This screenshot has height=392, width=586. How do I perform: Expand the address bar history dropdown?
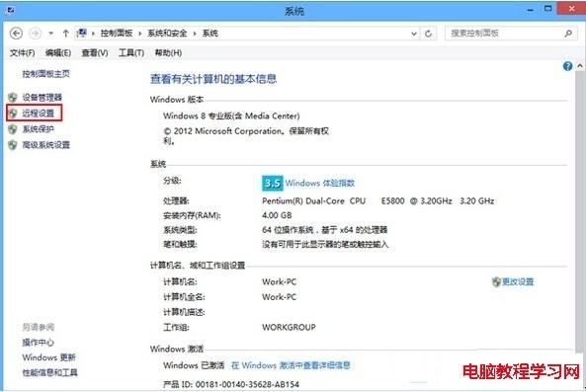pos(414,34)
